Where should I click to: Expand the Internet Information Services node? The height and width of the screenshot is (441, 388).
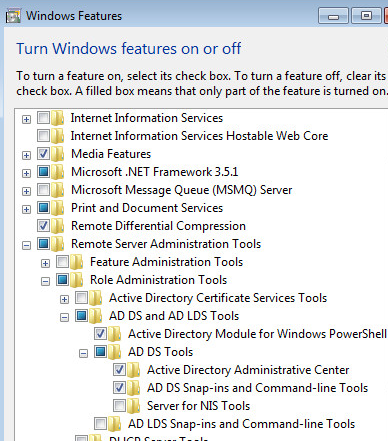pyautogui.click(x=26, y=119)
